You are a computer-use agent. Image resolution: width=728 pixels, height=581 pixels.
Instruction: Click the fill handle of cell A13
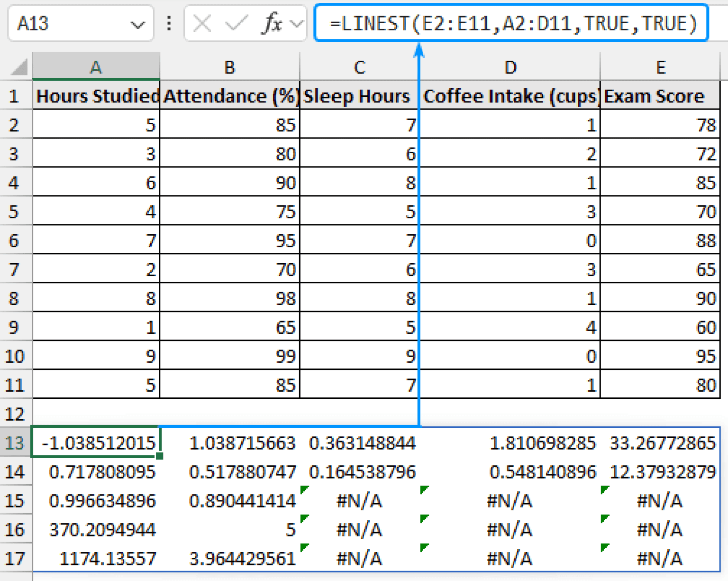[159, 455]
